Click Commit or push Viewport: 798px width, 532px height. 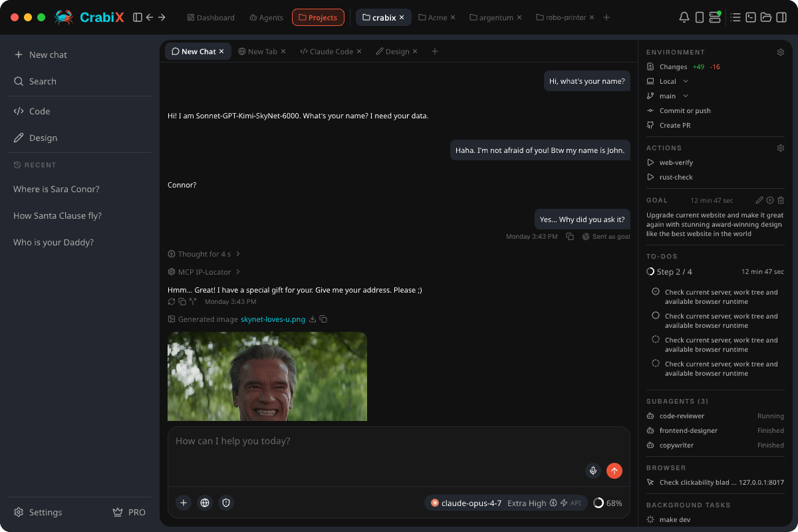[x=679, y=110]
